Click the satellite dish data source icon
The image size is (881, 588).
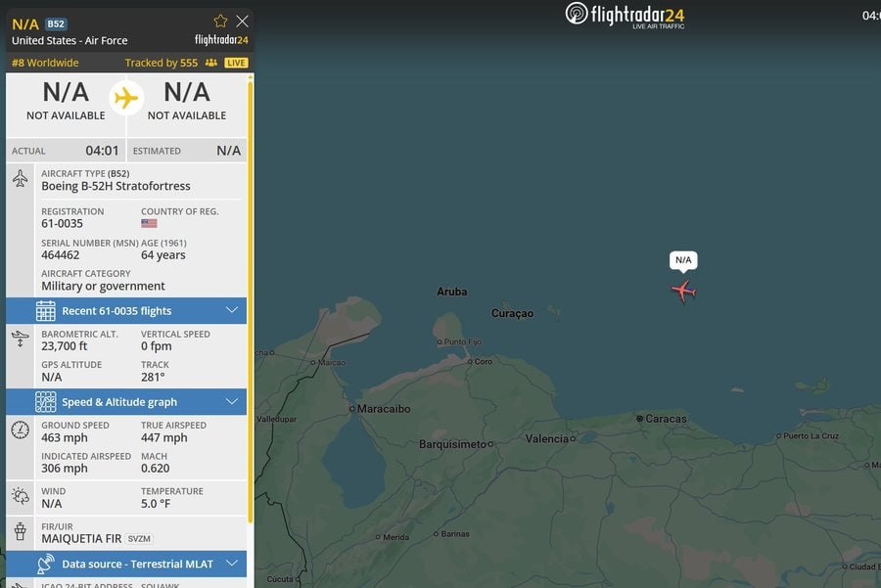pos(45,564)
